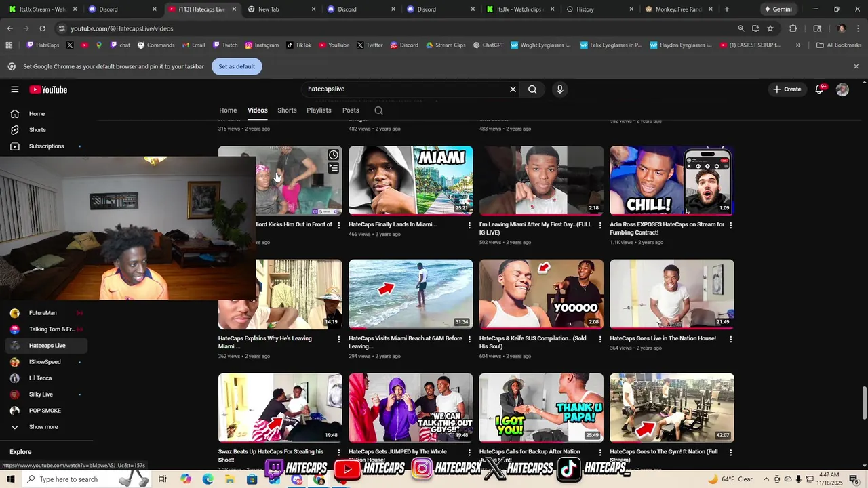Image resolution: width=868 pixels, height=488 pixels.
Task: Open IShowSpeed subscription in sidebar
Action: (x=45, y=362)
